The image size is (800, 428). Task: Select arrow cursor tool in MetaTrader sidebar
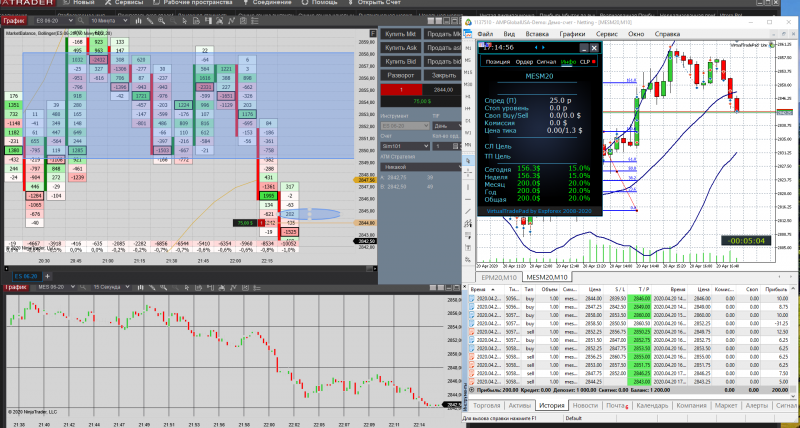pyautogui.click(x=468, y=161)
